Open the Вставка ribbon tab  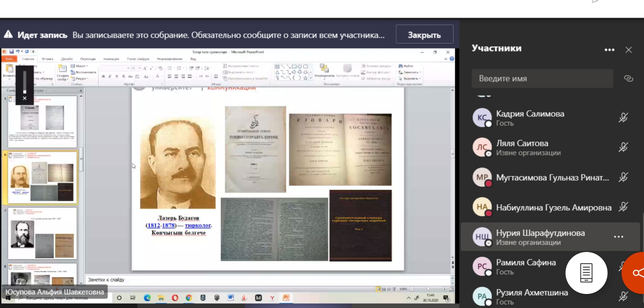point(47,59)
